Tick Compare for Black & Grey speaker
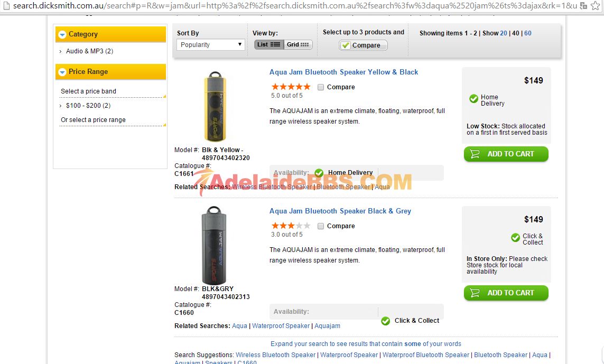This screenshot has height=364, width=604. (x=321, y=226)
